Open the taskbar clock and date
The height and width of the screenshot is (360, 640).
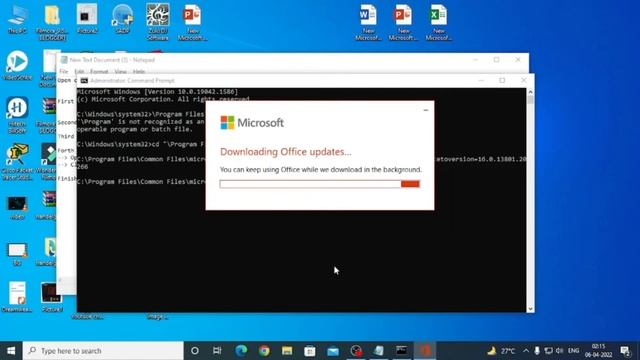coord(598,351)
